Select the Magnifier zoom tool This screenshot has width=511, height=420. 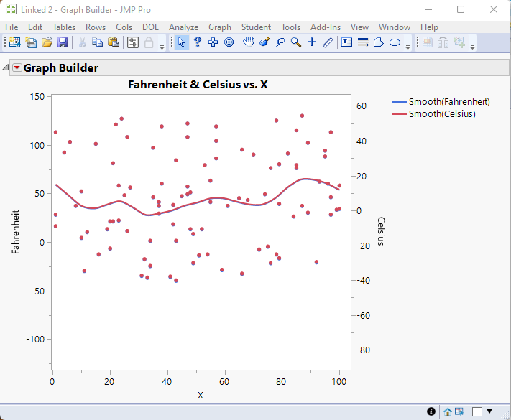click(296, 42)
